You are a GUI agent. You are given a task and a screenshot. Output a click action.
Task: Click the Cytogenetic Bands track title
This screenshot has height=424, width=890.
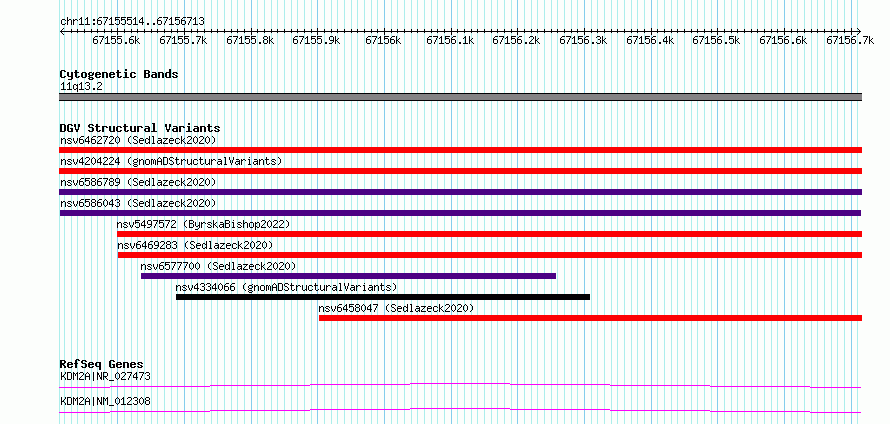(119, 74)
